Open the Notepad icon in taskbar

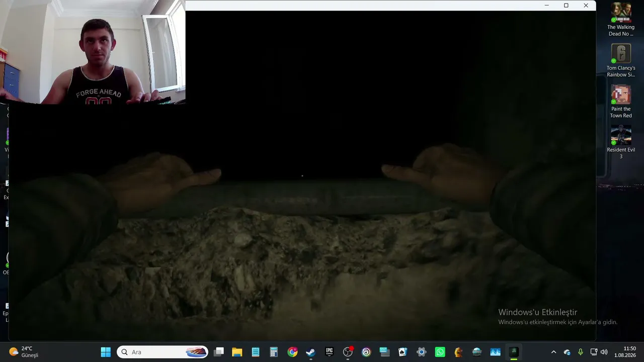pyautogui.click(x=256, y=352)
